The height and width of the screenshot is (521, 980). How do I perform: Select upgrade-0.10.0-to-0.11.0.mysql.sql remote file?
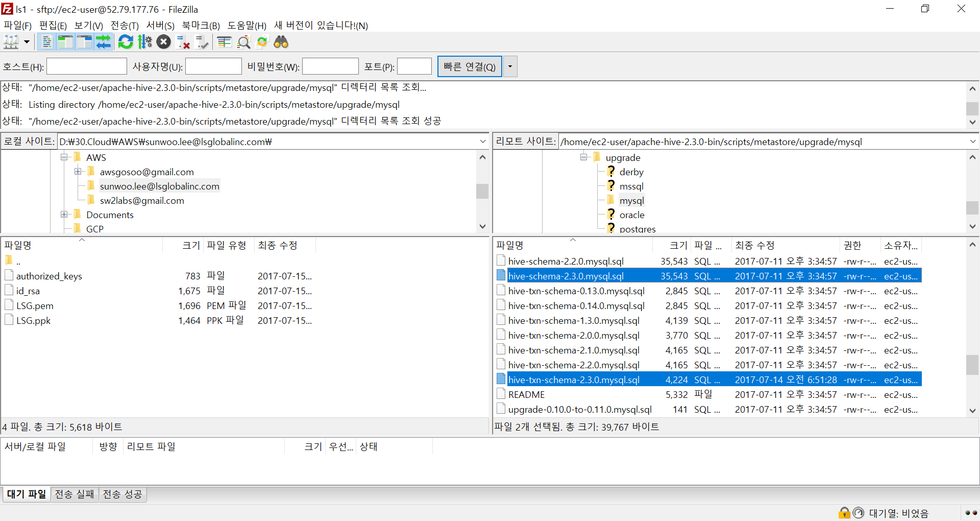pos(580,410)
